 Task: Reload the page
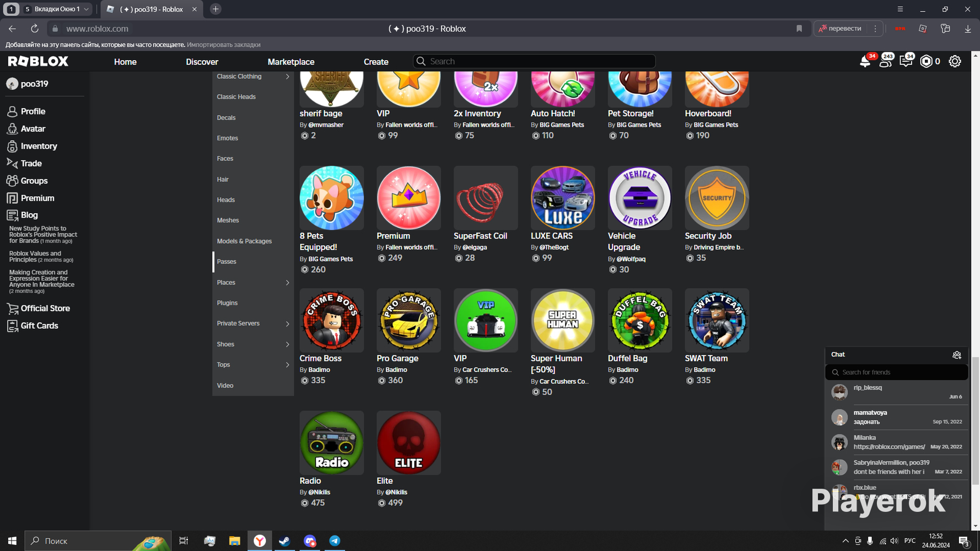34,29
